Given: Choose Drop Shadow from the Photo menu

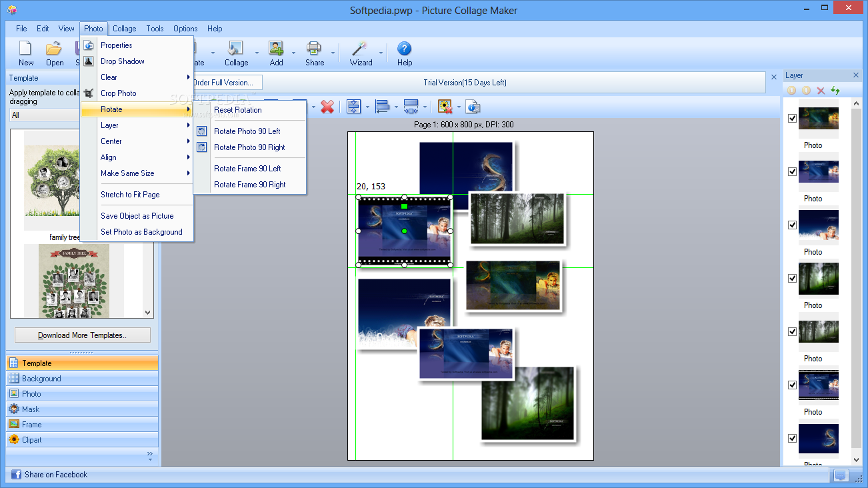Looking at the screenshot, I should coord(137,61).
